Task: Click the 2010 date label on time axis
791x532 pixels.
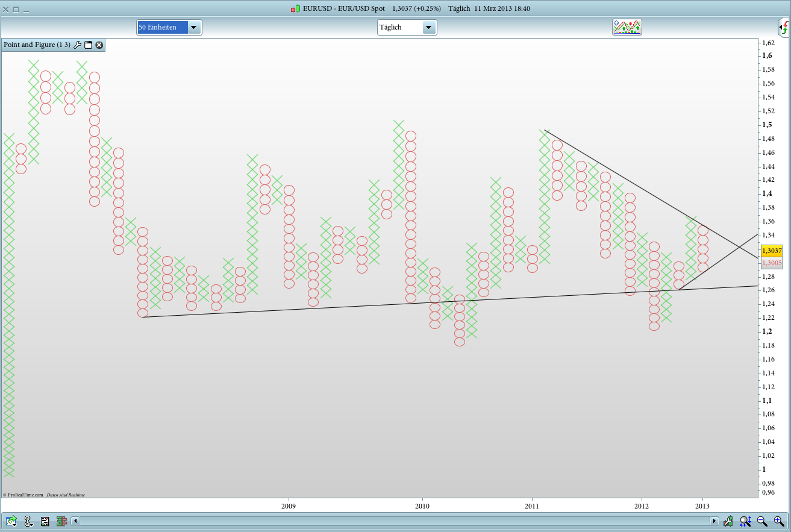Action: pos(422,506)
